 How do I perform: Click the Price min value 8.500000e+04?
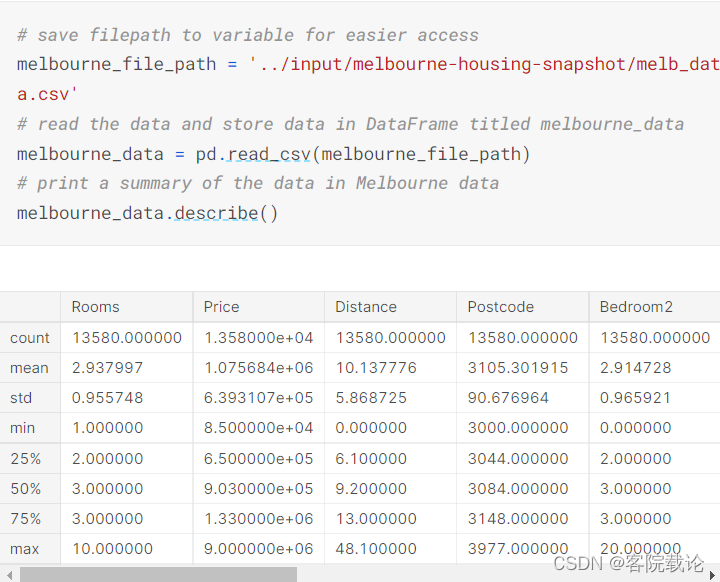(x=259, y=428)
